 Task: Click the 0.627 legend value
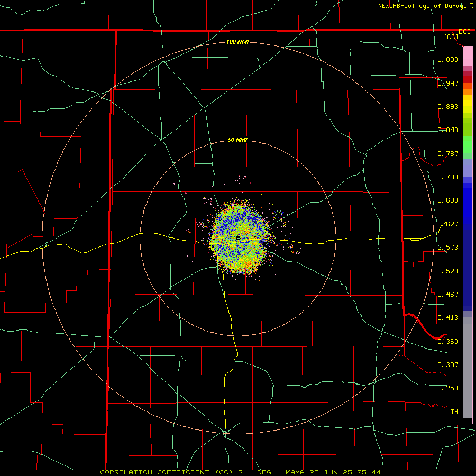point(448,224)
